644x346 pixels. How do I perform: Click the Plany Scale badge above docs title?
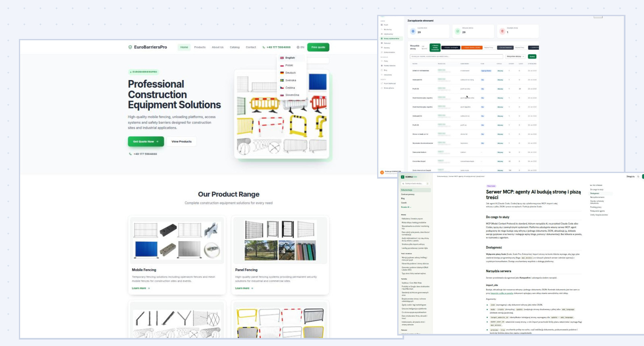[x=491, y=186]
